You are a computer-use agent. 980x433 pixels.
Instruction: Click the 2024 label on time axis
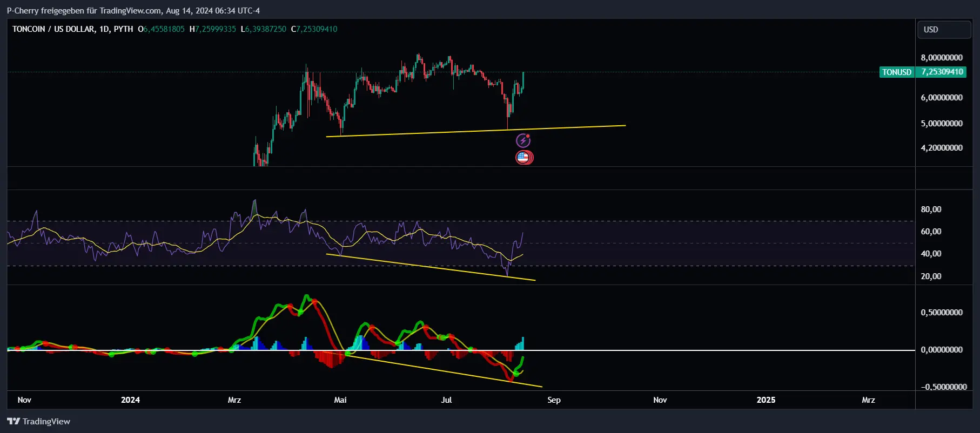[130, 400]
